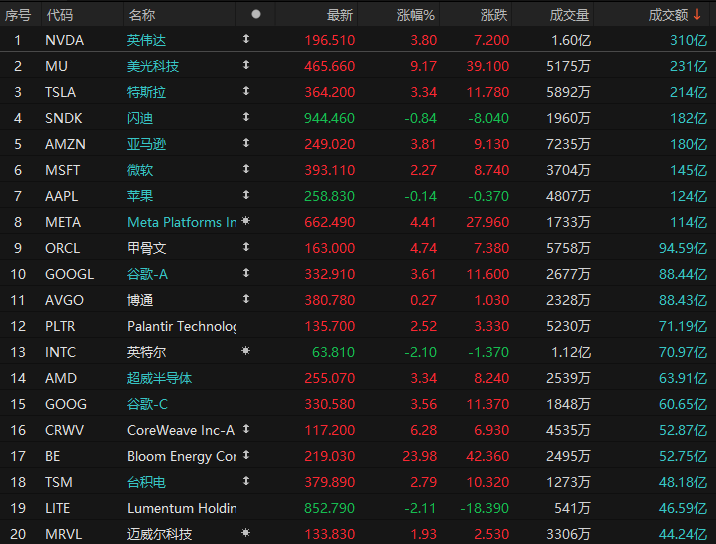The image size is (716, 544).
Task: Click the sun-shaped marker in META row
Action: point(246,221)
